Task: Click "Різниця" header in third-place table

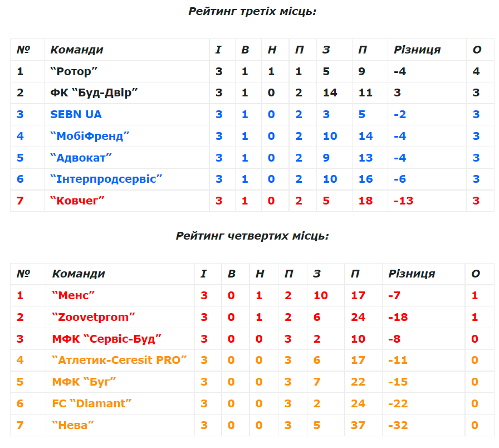Action: [417, 50]
